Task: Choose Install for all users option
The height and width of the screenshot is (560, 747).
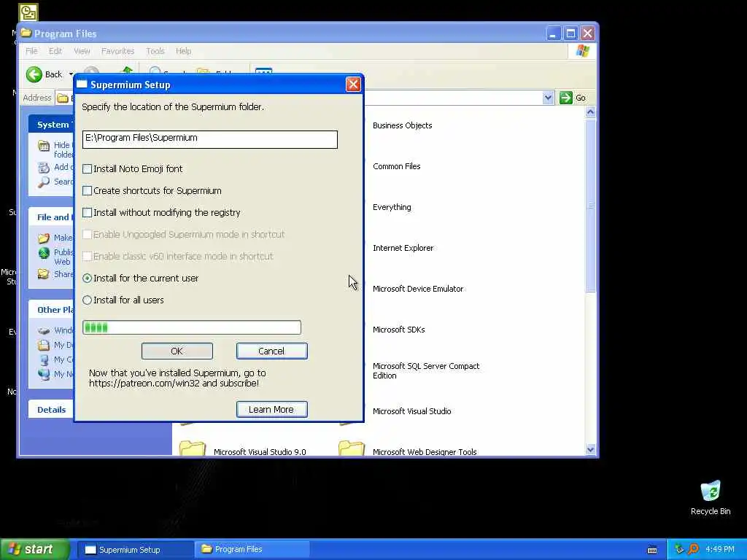Action: (88, 300)
